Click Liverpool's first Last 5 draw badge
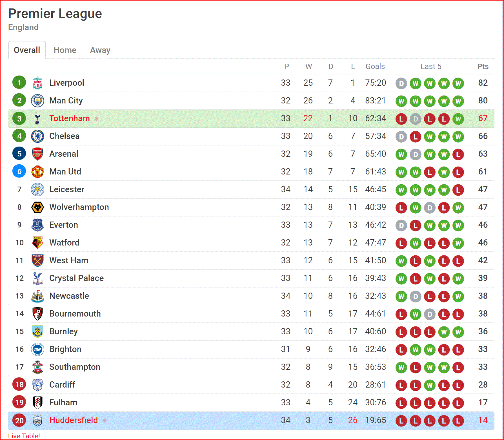 pyautogui.click(x=401, y=83)
